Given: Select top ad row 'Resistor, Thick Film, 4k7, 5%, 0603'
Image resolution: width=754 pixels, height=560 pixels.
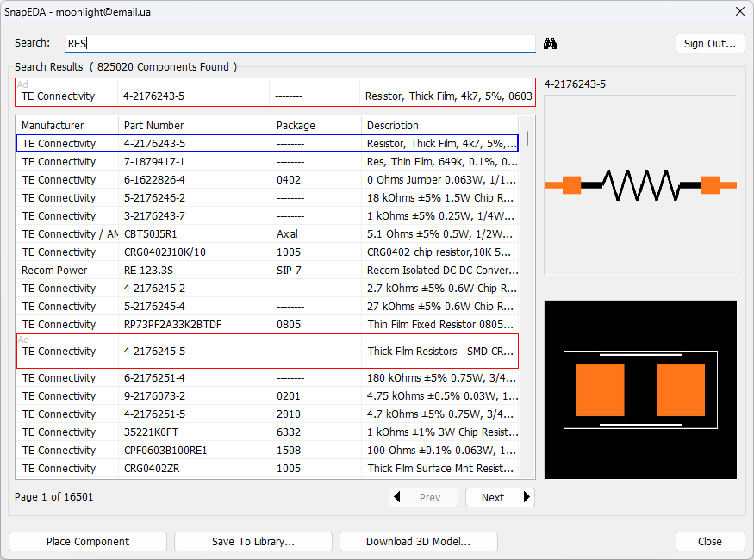Looking at the screenshot, I should click(275, 92).
